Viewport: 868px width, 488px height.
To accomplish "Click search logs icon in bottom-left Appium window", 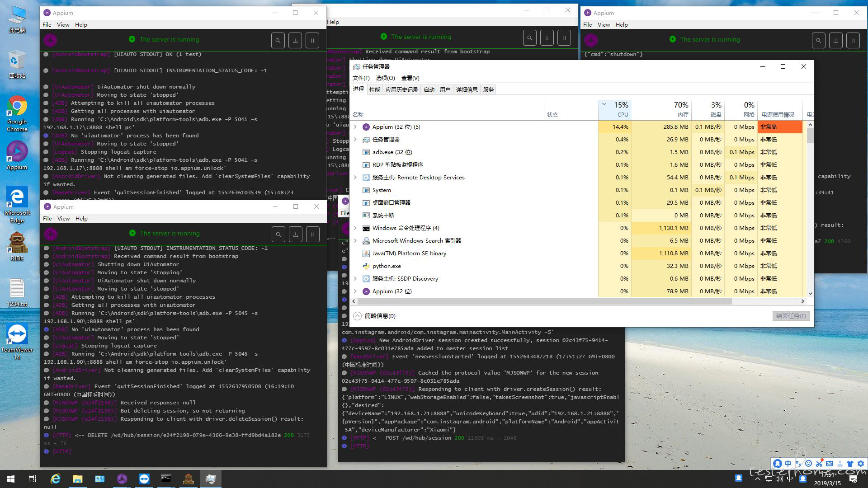I will click(x=278, y=234).
